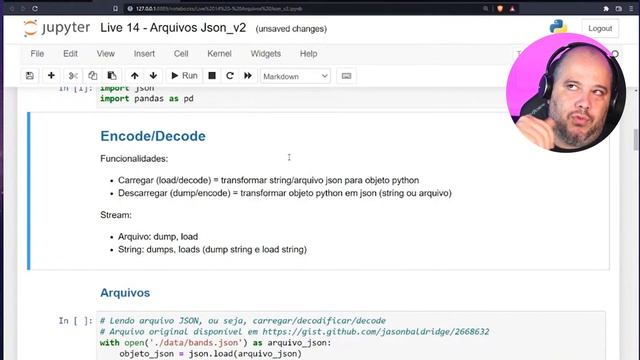Move selected cell down arrow
This screenshot has height=360, width=640.
(153, 76)
